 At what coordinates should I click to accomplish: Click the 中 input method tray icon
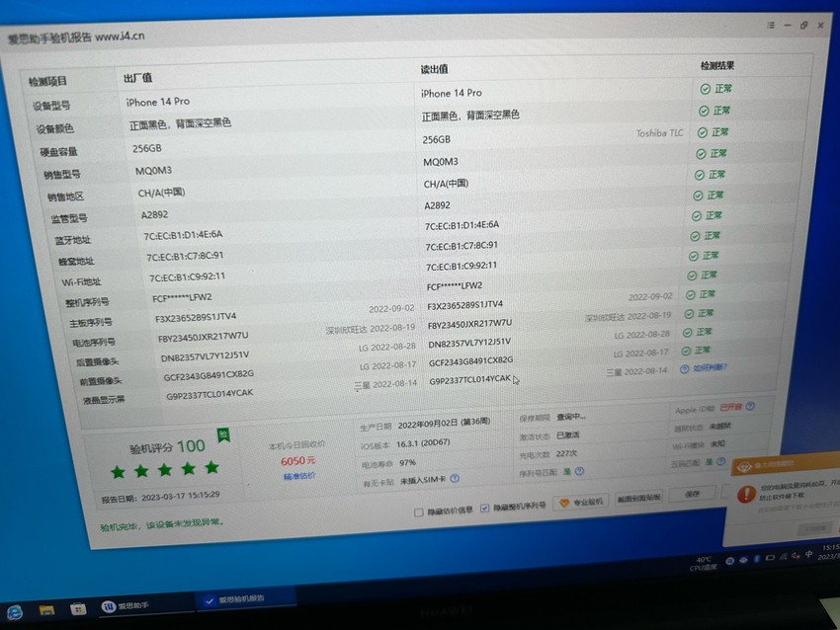point(809,555)
